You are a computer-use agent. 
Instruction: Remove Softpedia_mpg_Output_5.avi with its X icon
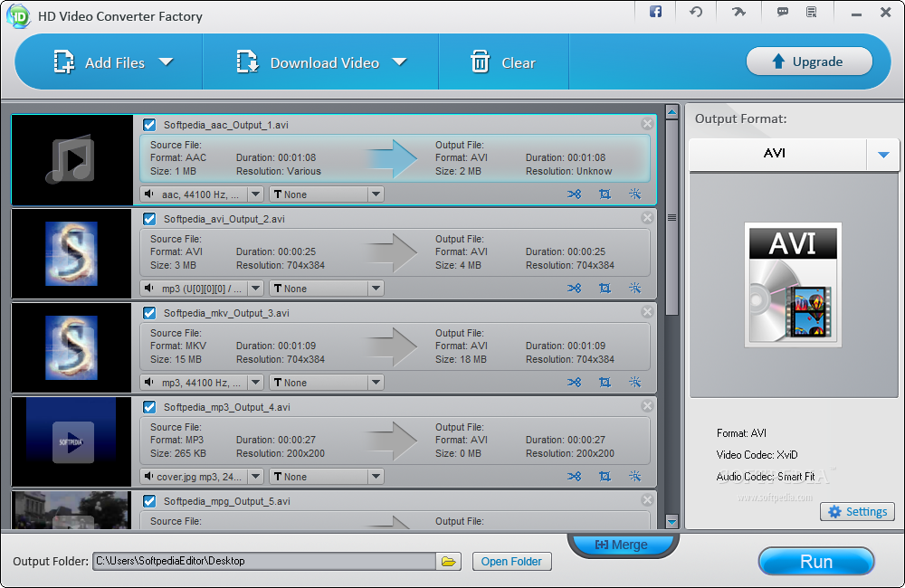click(x=647, y=499)
